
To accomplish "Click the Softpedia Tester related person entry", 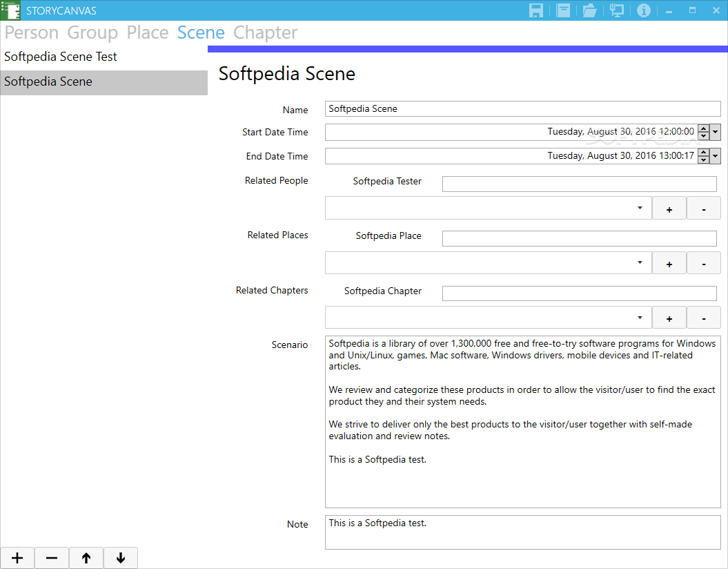I will click(x=386, y=181).
